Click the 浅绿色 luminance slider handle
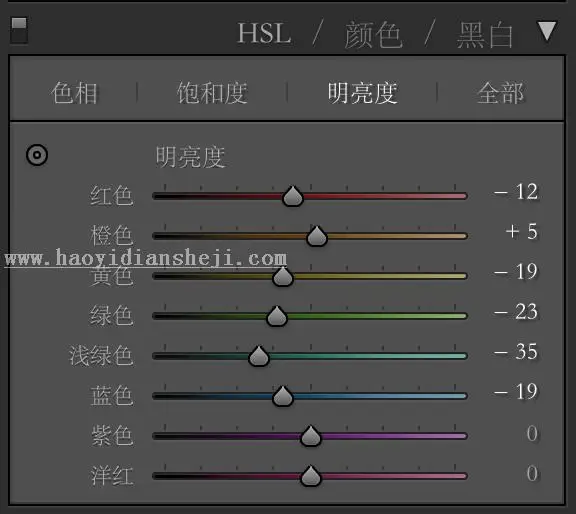Image resolution: width=576 pixels, height=514 pixels. pyautogui.click(x=259, y=356)
